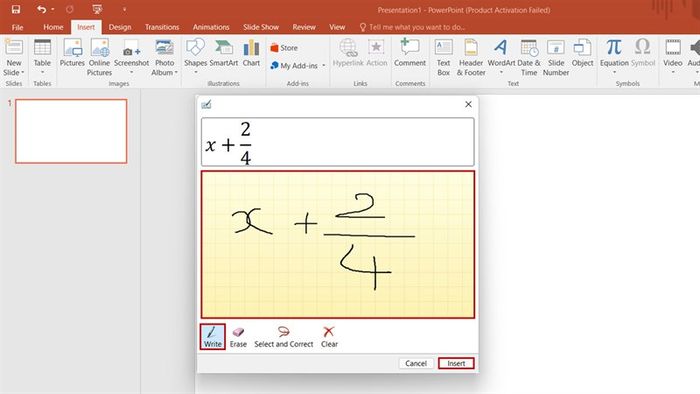Cancel the ink equation dialog
This screenshot has height=394, width=700.
point(416,363)
